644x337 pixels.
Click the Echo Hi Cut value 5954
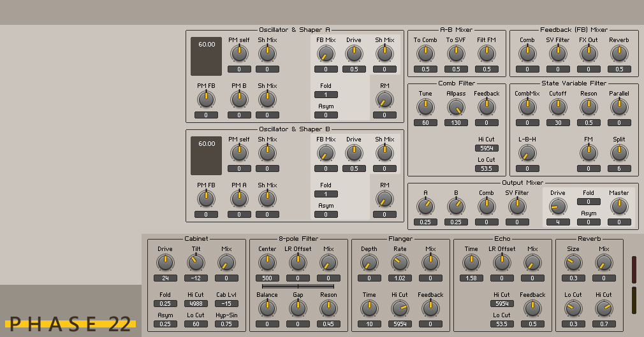[x=502, y=304]
